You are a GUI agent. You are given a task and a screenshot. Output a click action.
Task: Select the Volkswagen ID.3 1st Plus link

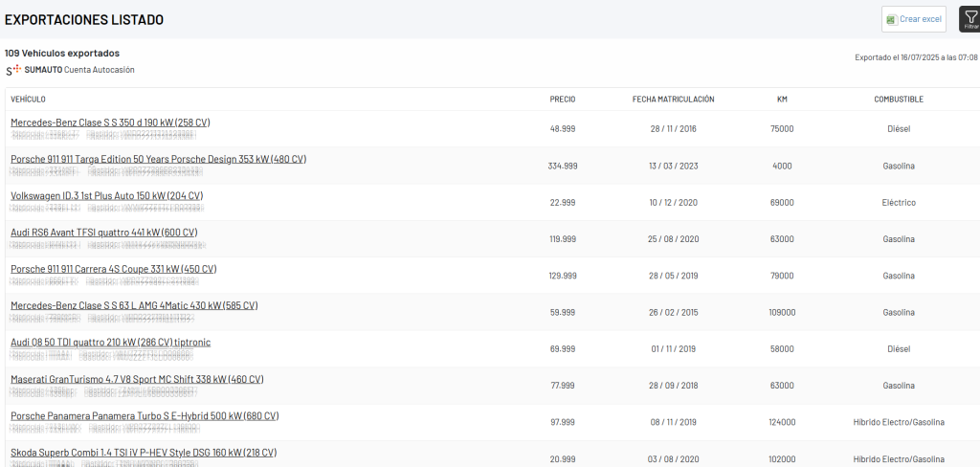click(106, 196)
